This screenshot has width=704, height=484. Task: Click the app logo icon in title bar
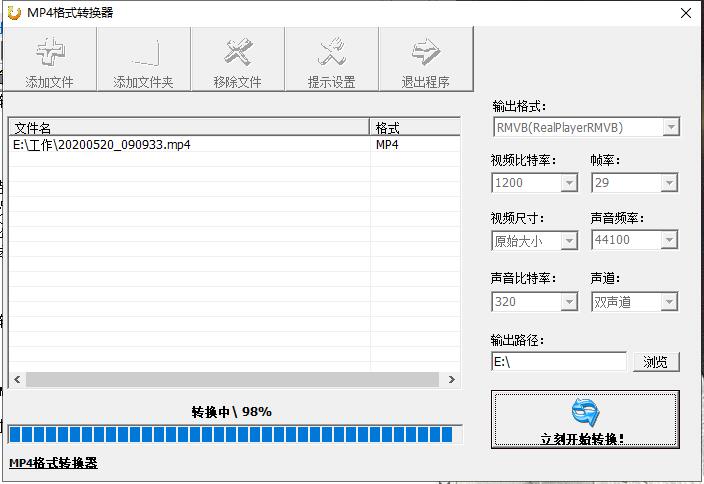(14, 13)
